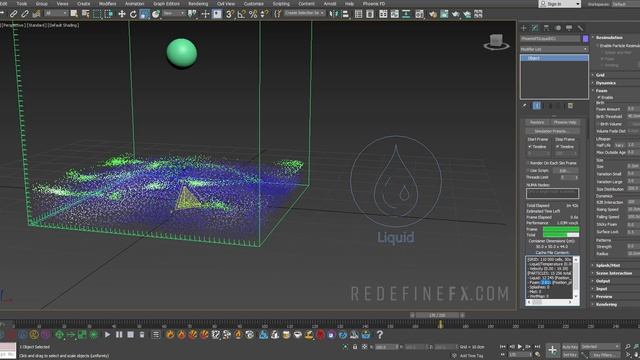Toggle the 3D Snaps icon
640x360 pixels.
230,14
